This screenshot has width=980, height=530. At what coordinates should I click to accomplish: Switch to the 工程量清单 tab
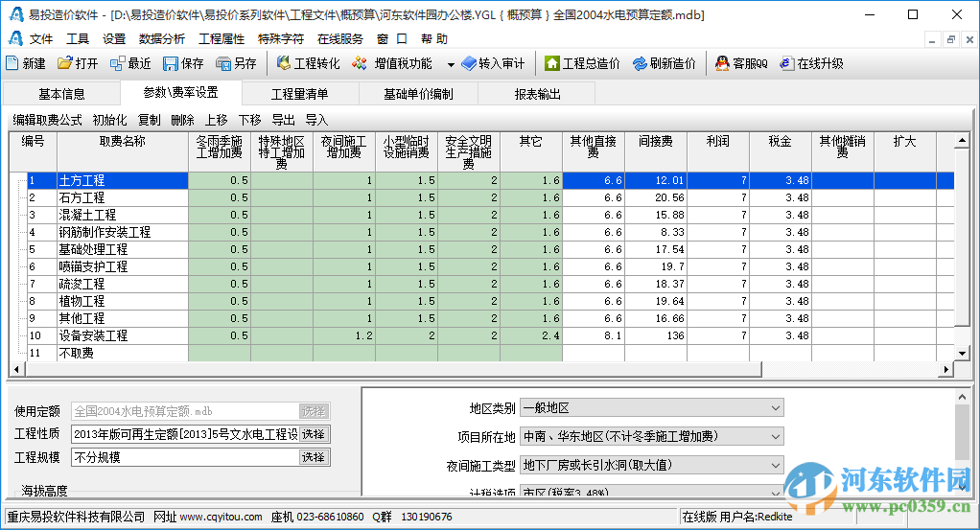pyautogui.click(x=299, y=94)
